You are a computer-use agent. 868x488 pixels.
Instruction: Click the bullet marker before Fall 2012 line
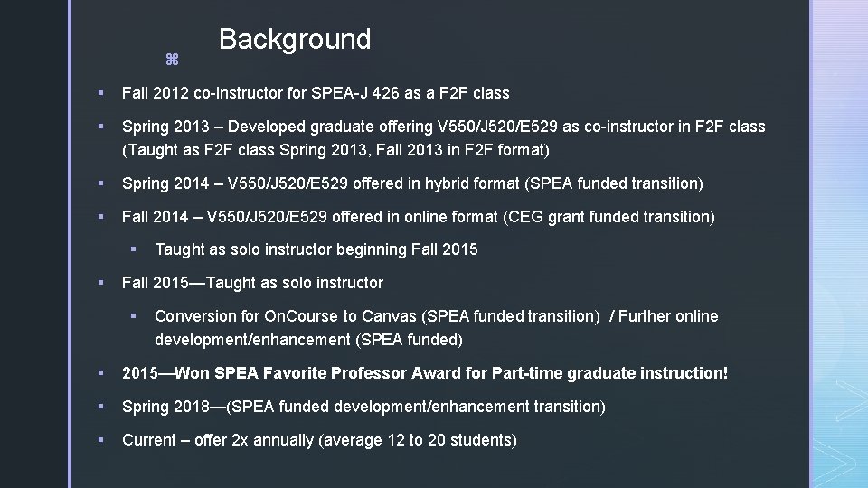point(100,93)
